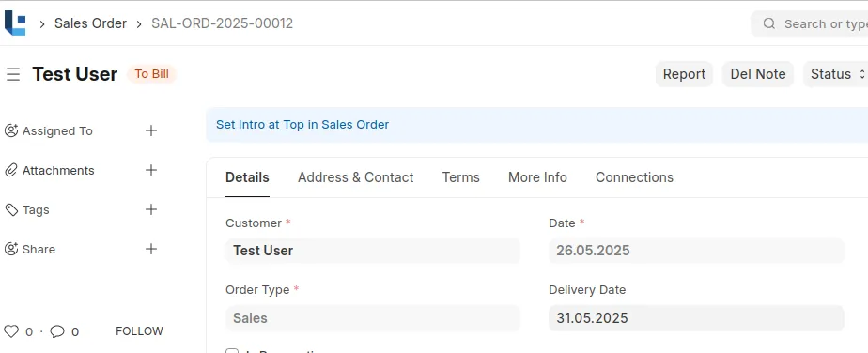Open the Order Type field showing Sales
Viewport: 868px width, 353px height.
click(x=373, y=318)
